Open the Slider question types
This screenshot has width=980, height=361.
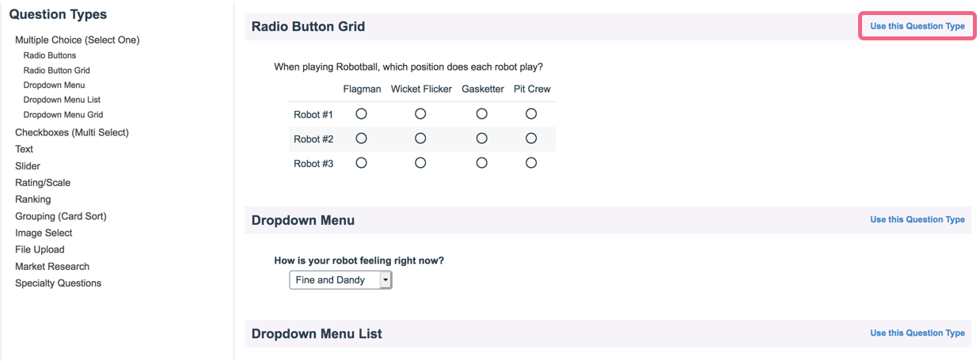click(x=28, y=166)
